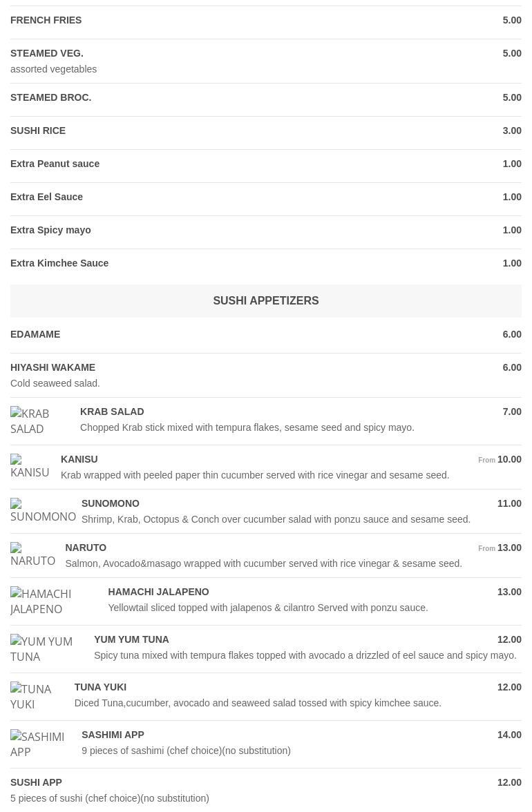
Task: Select Extra Spicy mayo
Action: pyautogui.click(x=50, y=231)
